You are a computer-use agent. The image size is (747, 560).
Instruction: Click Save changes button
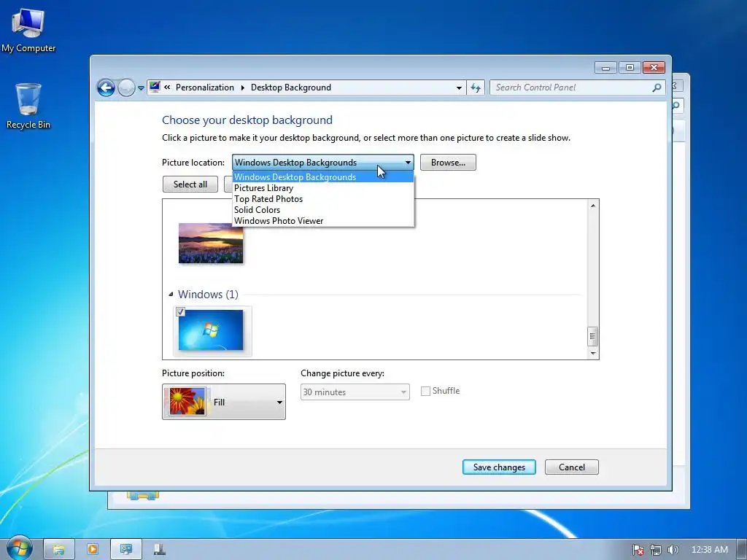point(499,467)
